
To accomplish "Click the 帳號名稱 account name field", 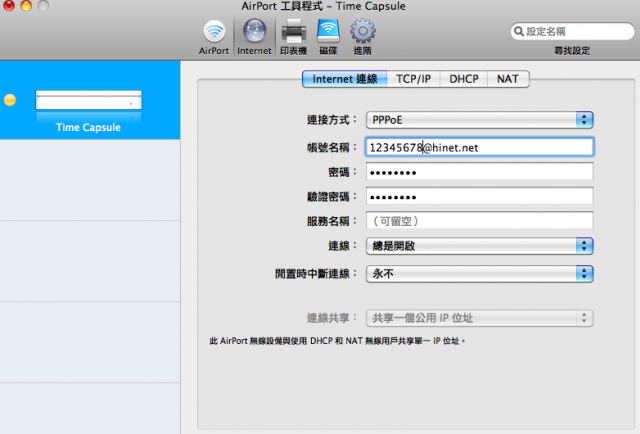I will coord(480,147).
